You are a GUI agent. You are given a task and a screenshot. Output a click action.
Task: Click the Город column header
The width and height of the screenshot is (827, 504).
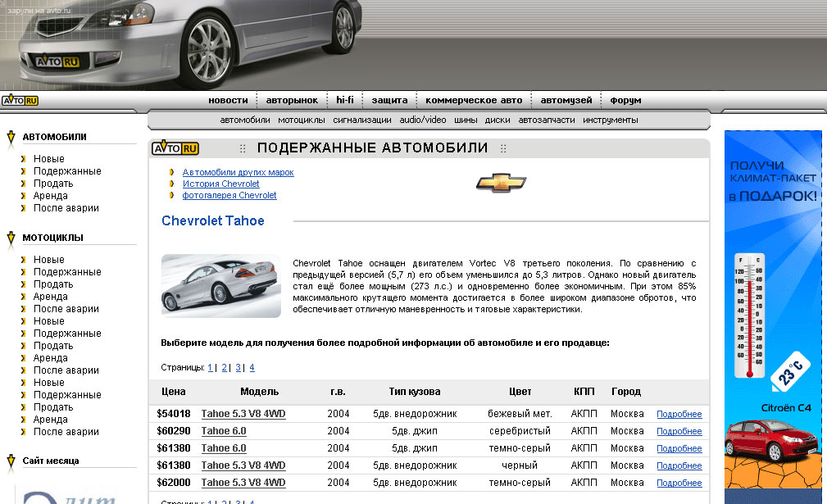[626, 392]
